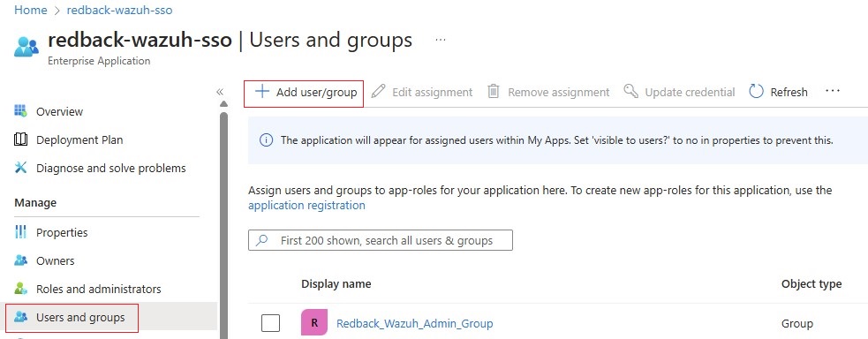The width and height of the screenshot is (868, 339).
Task: Sort by Display name column header
Action: point(336,283)
